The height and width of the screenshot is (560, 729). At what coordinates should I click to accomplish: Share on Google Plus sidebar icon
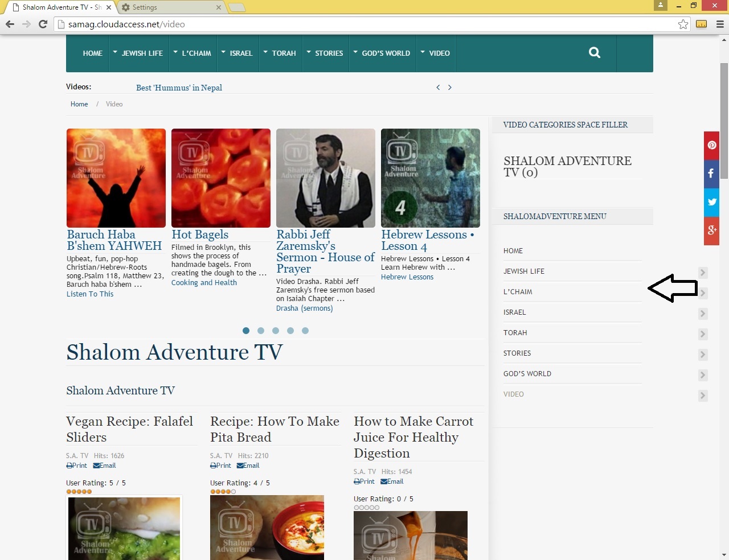[712, 230]
